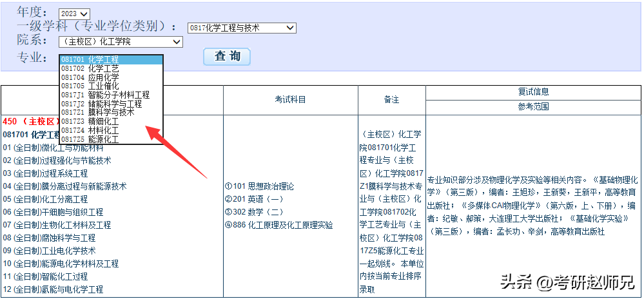
Task: Select 0817Z4 材料化工 option
Action: point(111,130)
